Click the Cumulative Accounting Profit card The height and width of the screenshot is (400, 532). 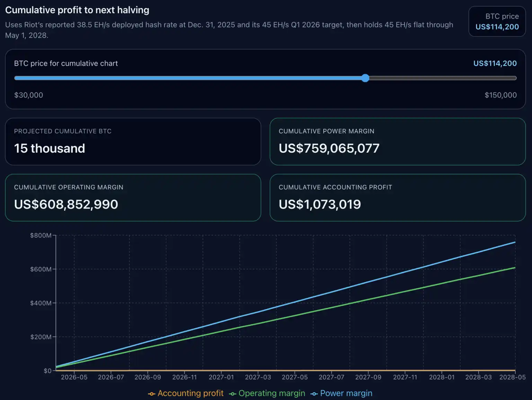pyautogui.click(x=398, y=197)
